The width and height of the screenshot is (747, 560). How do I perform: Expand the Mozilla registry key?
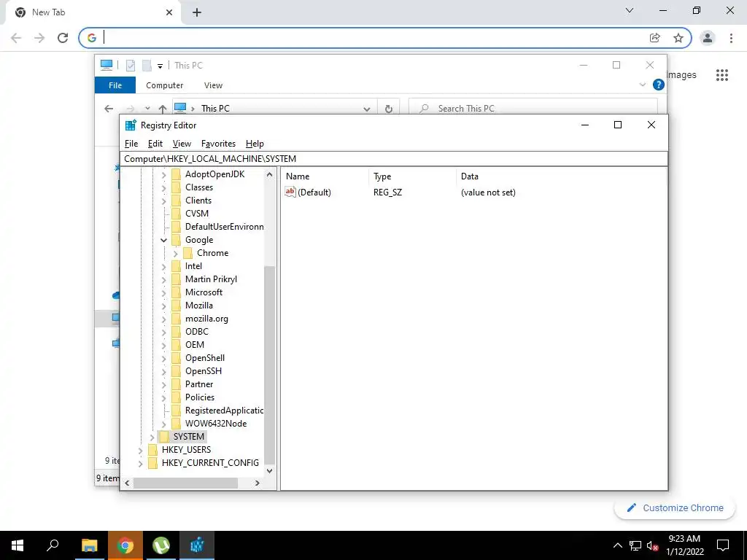(x=163, y=306)
